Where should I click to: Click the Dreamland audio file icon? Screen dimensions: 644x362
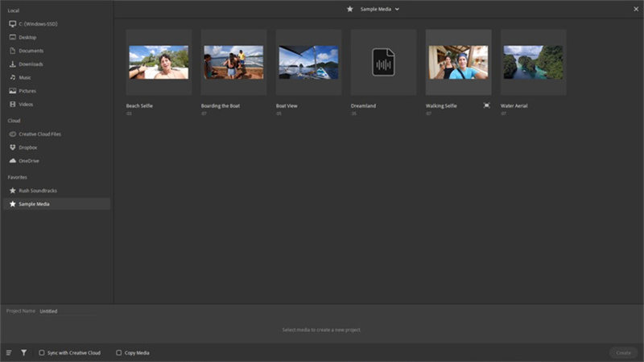[383, 63]
